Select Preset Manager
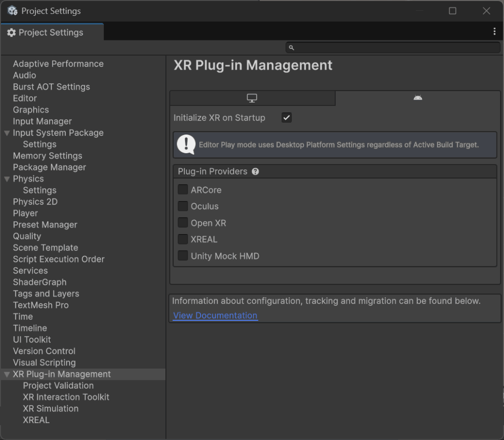This screenshot has width=504, height=440. point(45,225)
